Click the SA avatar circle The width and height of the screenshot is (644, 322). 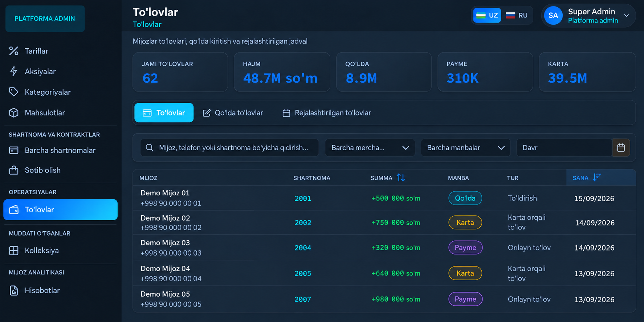coord(553,16)
